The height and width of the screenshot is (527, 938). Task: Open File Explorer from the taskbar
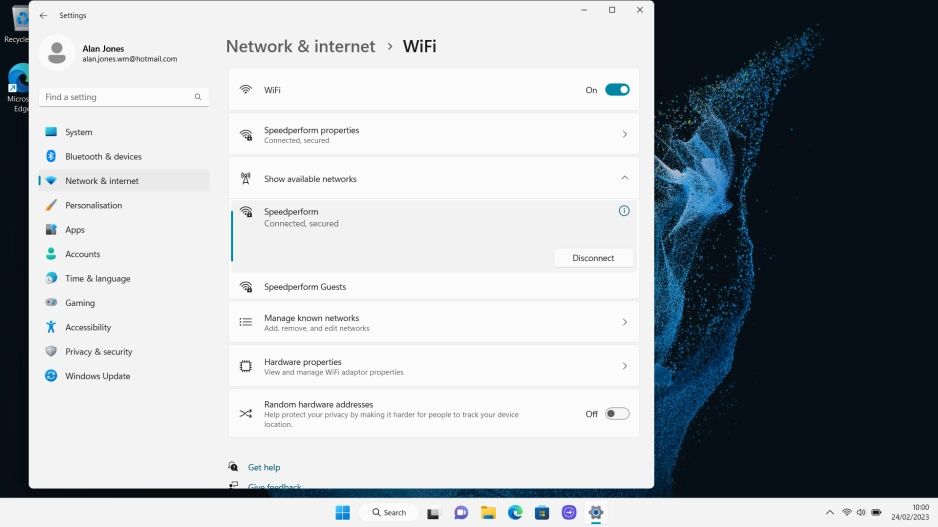[488, 512]
